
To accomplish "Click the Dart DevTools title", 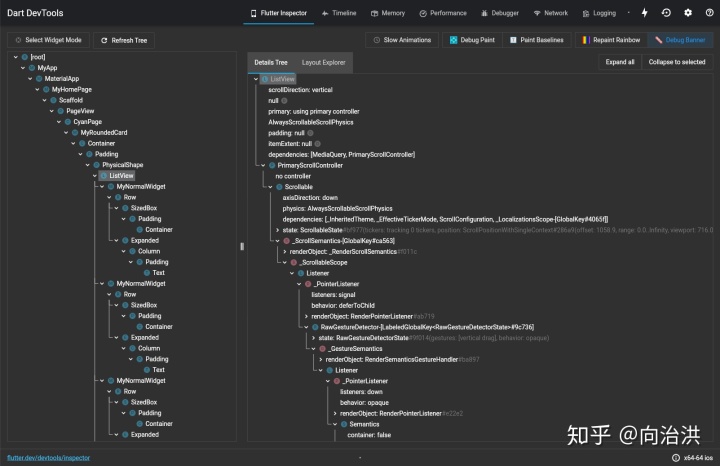I will tap(35, 13).
